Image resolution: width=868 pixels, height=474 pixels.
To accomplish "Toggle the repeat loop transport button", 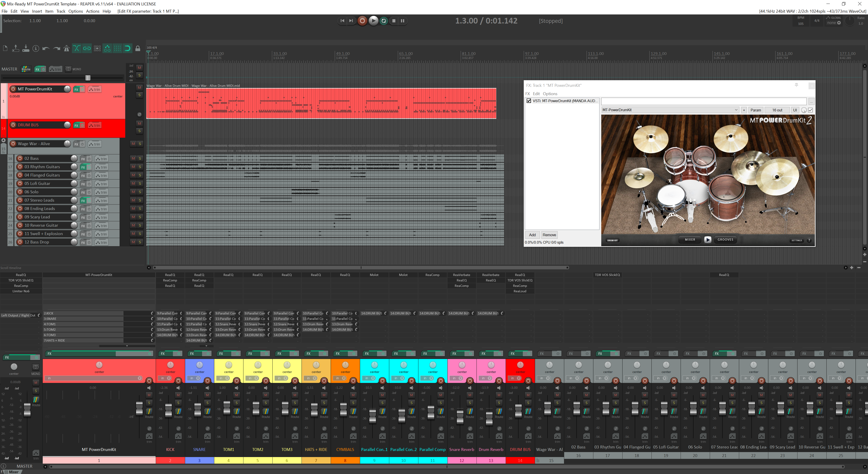I will tap(383, 21).
